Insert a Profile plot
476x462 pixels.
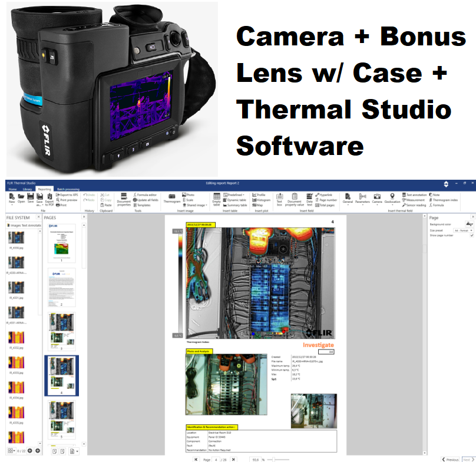259,194
